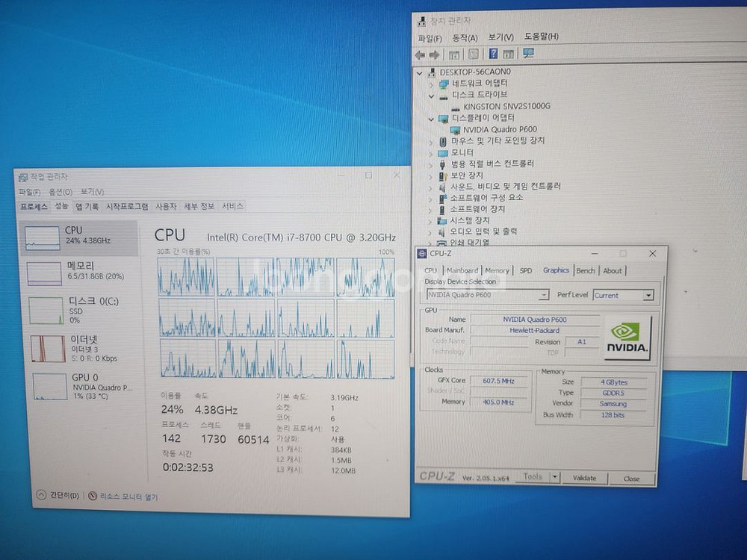747x560 pixels.
Task: Expand the 모니터 node
Action: coord(431,153)
